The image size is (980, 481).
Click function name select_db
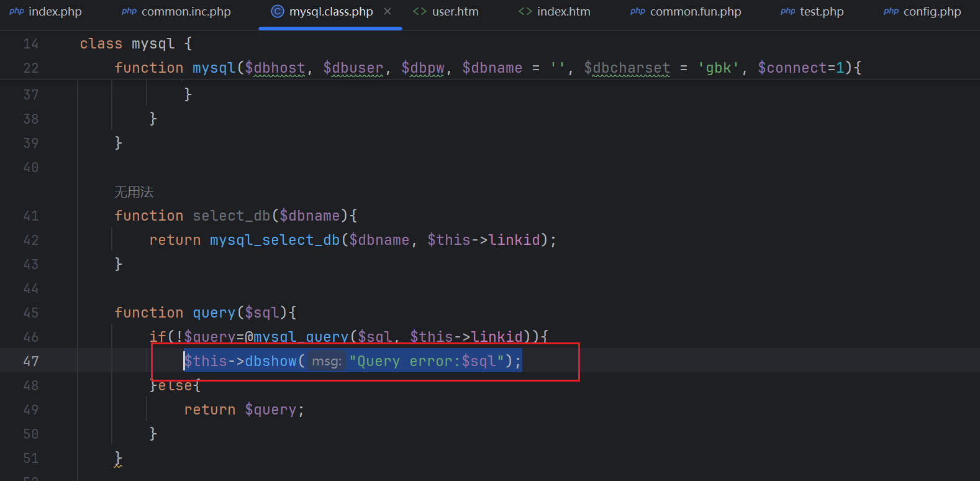tap(232, 216)
